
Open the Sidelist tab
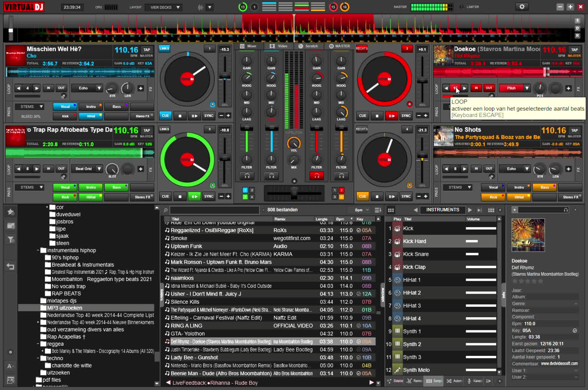click(395, 381)
